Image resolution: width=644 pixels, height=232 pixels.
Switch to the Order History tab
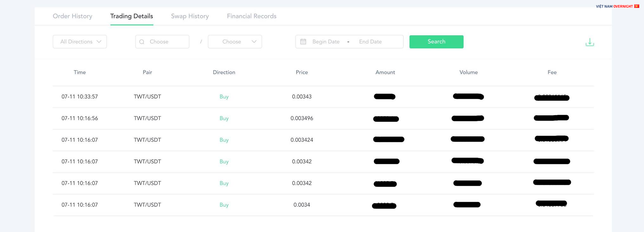(x=72, y=16)
